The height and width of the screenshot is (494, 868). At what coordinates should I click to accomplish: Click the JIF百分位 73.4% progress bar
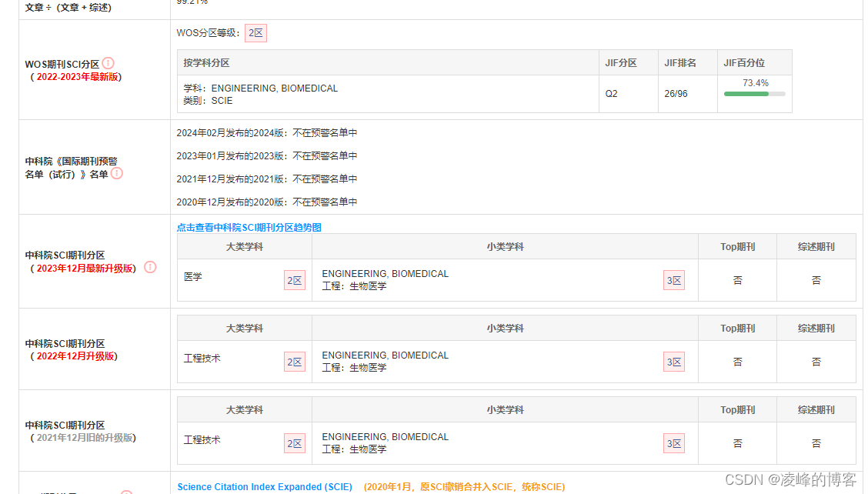coord(755,94)
